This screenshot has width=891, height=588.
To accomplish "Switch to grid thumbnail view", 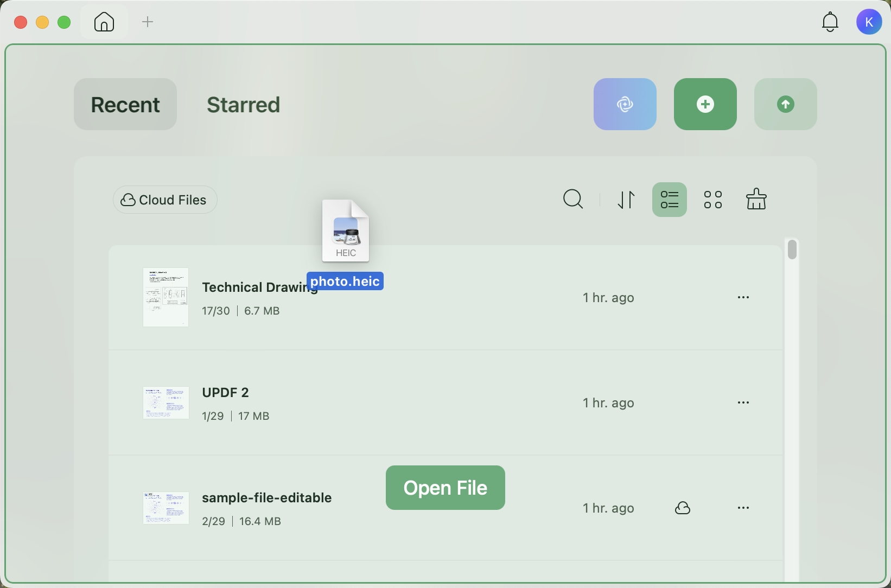I will click(x=713, y=200).
